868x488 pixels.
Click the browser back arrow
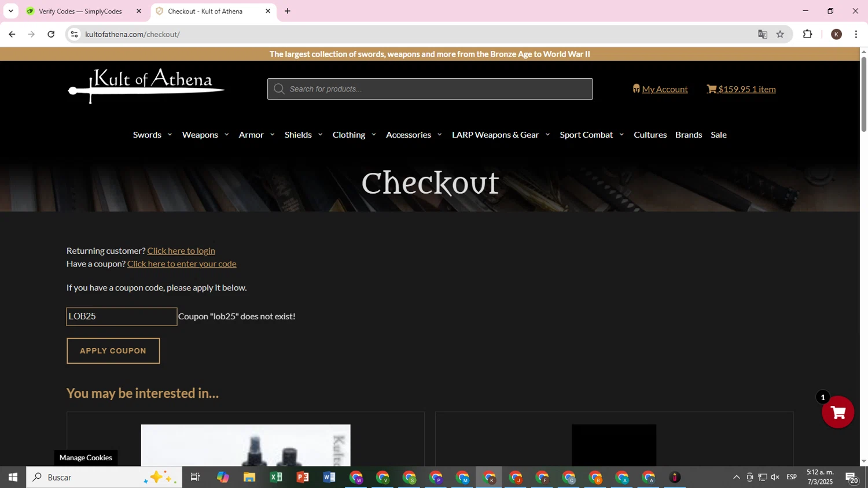12,34
